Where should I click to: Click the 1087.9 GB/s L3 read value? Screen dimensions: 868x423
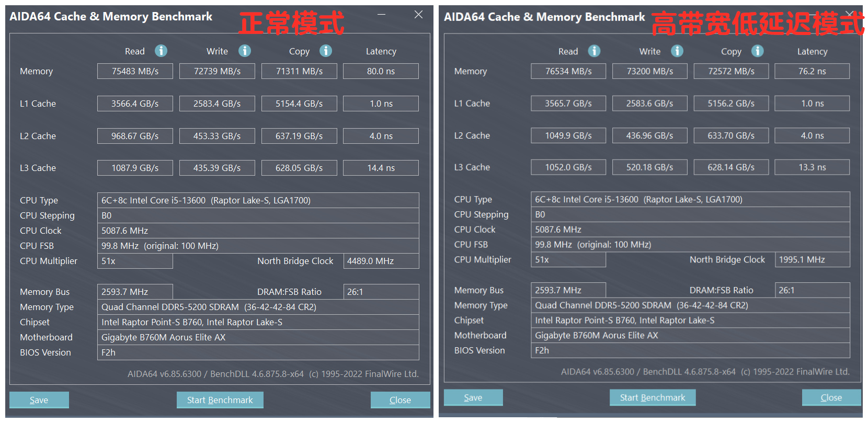pos(135,168)
